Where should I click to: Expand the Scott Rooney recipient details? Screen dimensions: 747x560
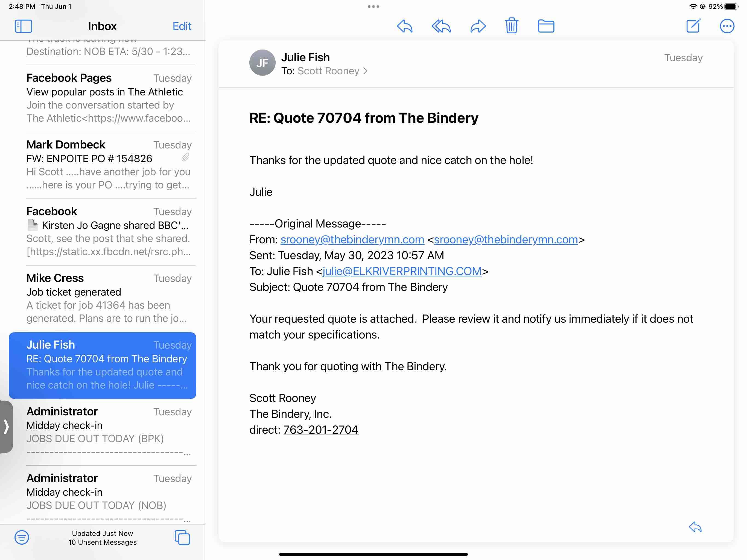[x=329, y=71]
